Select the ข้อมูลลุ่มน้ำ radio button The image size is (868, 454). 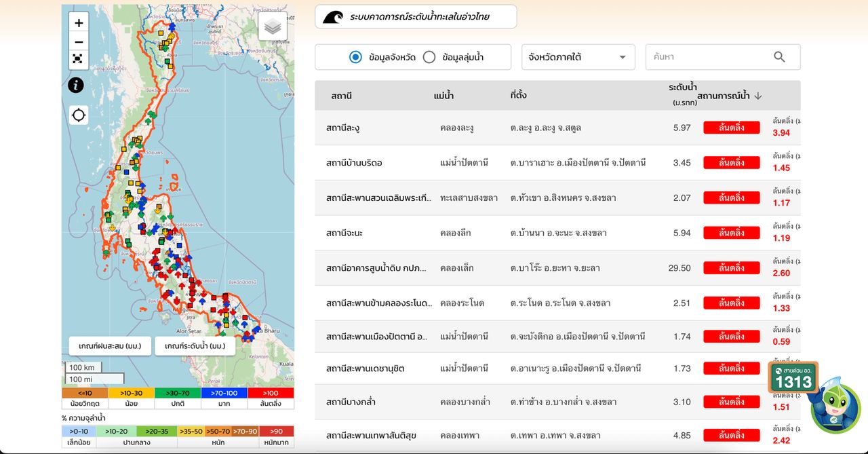(429, 57)
